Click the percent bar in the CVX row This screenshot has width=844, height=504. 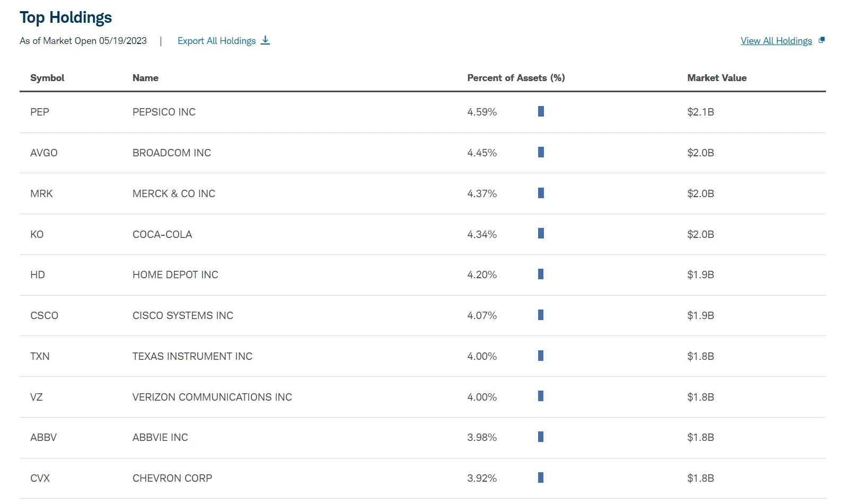tap(541, 478)
